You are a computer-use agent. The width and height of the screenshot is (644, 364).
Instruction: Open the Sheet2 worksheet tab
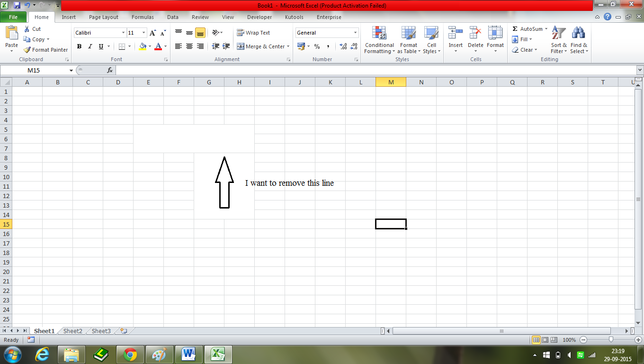[x=73, y=331]
